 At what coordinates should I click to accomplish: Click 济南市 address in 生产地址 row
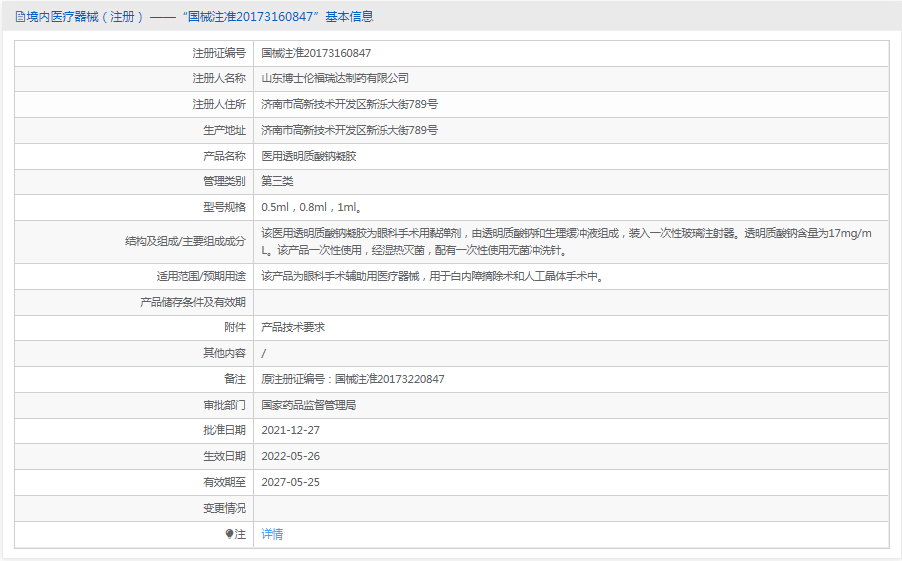(349, 130)
